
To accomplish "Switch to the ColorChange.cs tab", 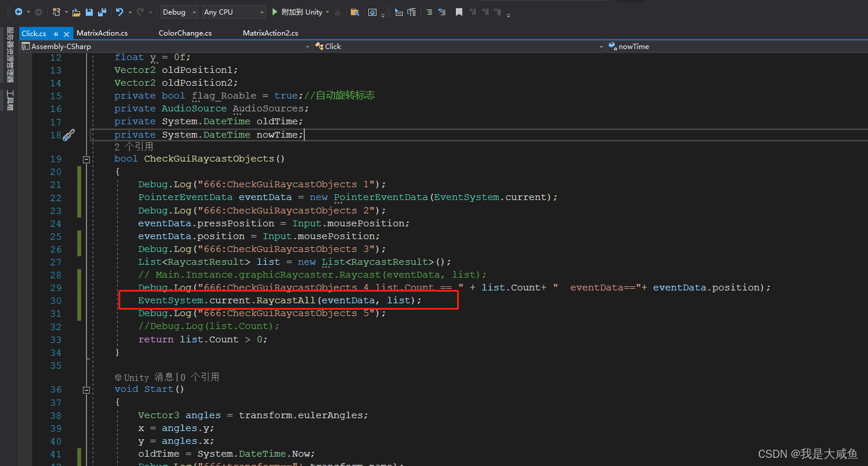I will point(185,33).
